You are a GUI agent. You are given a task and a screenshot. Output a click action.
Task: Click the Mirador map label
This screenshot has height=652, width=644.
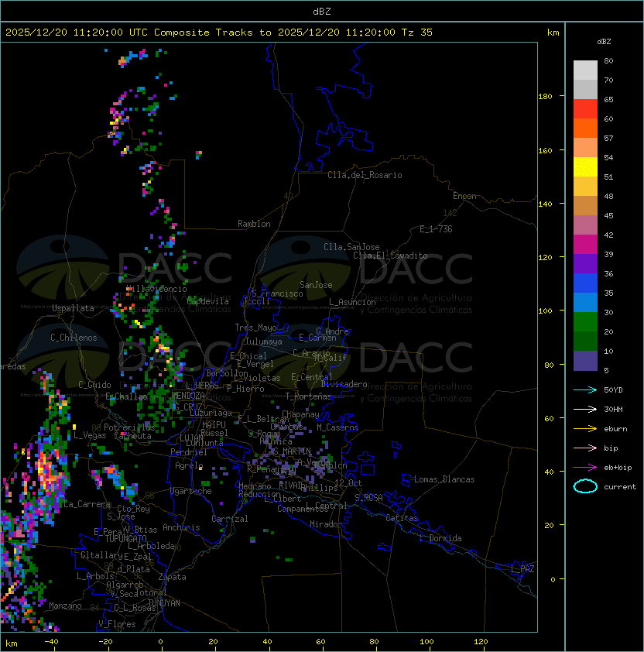pos(326,524)
